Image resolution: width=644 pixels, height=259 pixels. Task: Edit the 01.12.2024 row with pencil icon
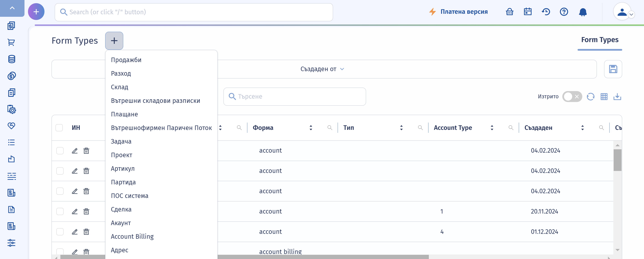[x=75, y=232]
